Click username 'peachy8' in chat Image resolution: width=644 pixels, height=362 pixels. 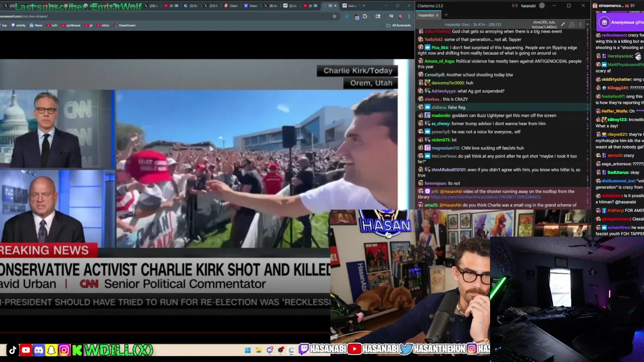point(440,132)
